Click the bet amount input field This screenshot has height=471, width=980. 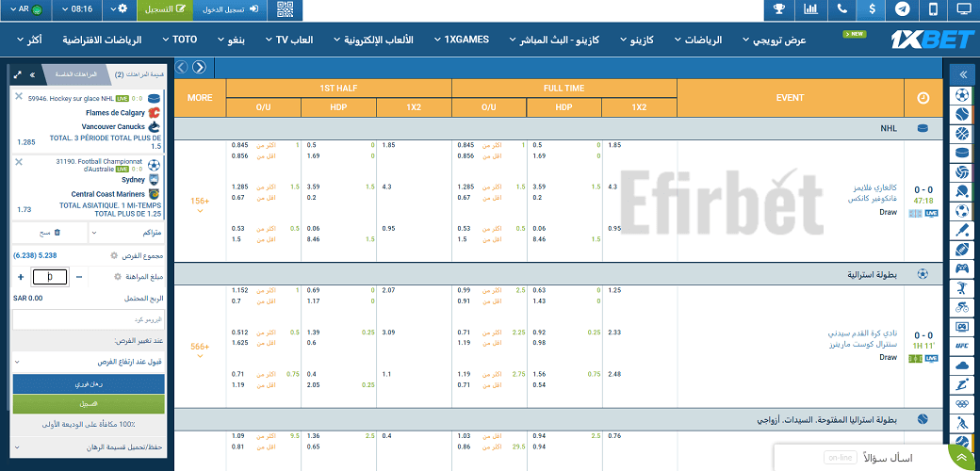[49, 277]
